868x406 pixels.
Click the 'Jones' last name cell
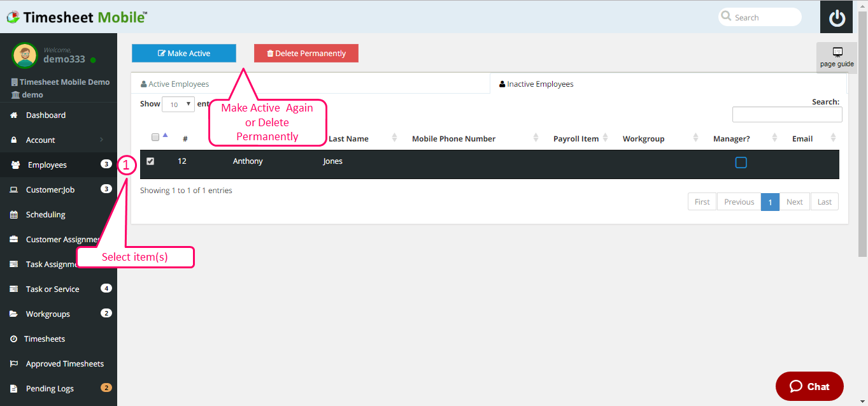pos(333,161)
